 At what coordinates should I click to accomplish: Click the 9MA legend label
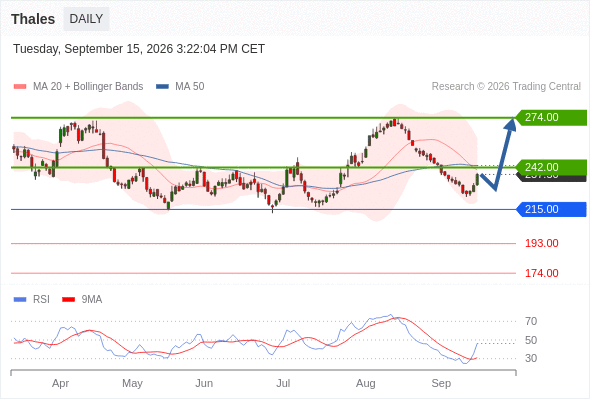pos(92,300)
